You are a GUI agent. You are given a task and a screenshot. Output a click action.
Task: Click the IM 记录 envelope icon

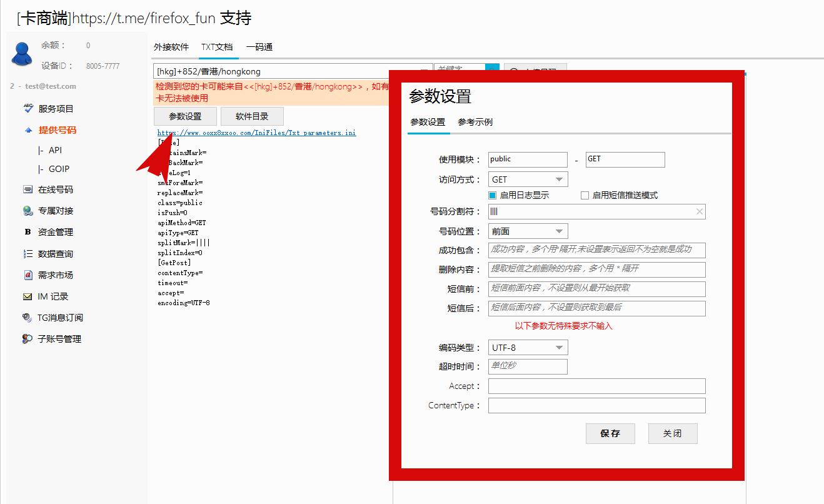(28, 296)
